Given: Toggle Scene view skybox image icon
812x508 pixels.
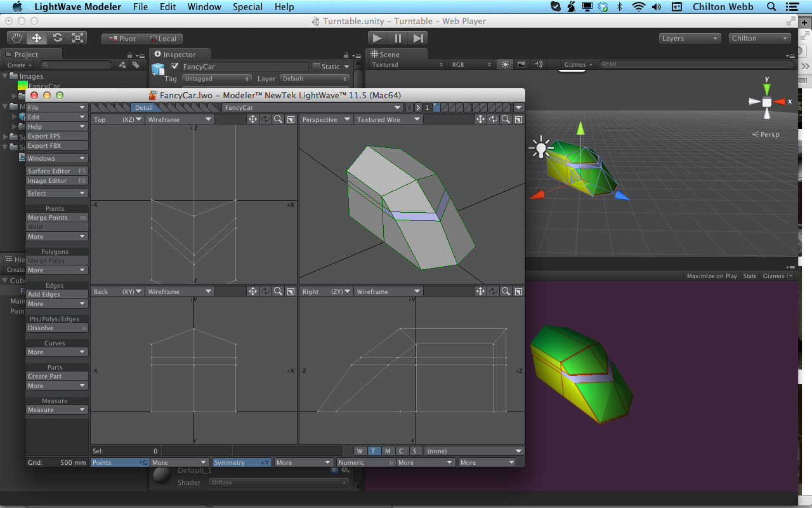Looking at the screenshot, I should (x=521, y=64).
